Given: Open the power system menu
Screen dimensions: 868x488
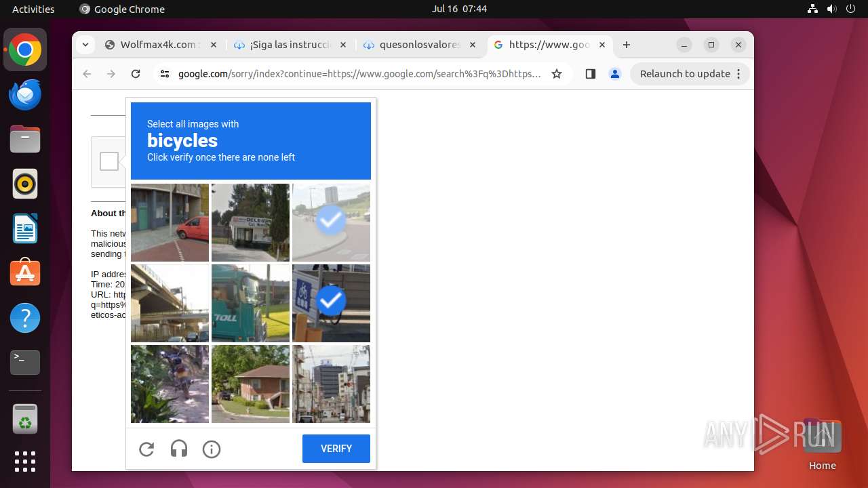Looking at the screenshot, I should click(850, 9).
